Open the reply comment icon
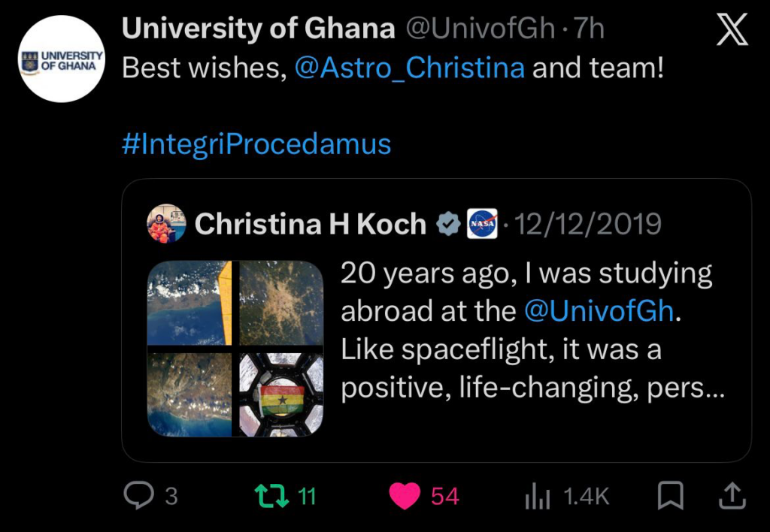This screenshot has width=770, height=532. (x=138, y=496)
